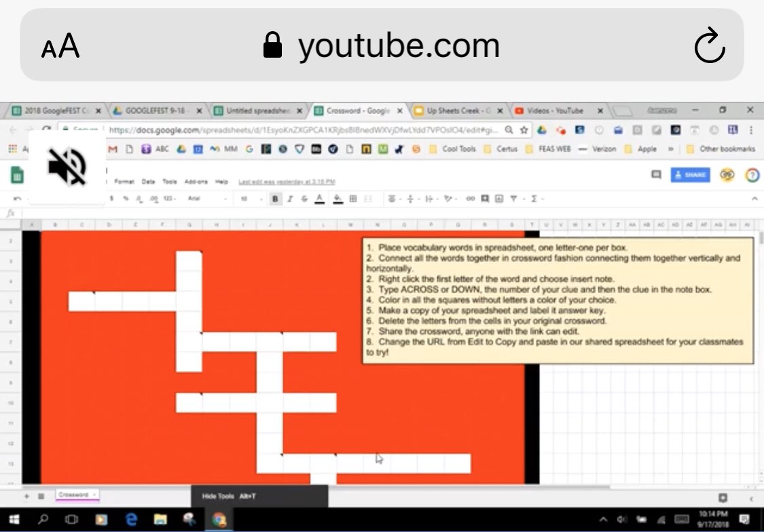
Task: Open the Cool Tools bookmark folder
Action: pos(453,149)
